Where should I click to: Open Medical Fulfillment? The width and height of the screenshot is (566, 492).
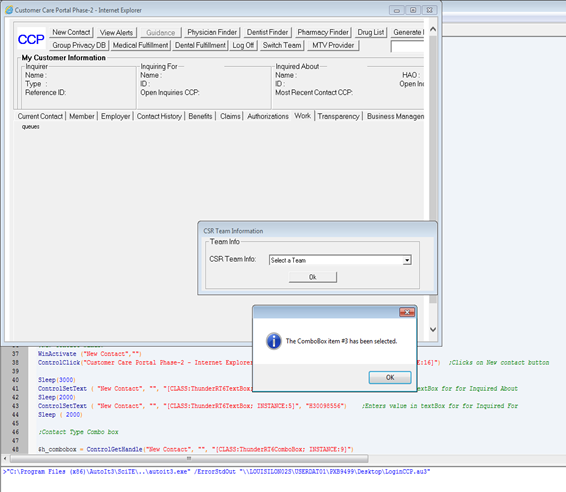click(x=140, y=45)
